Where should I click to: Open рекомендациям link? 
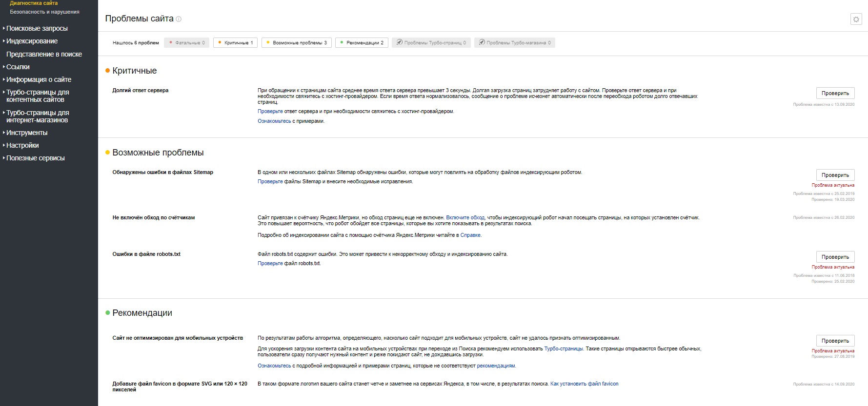pyautogui.click(x=496, y=366)
